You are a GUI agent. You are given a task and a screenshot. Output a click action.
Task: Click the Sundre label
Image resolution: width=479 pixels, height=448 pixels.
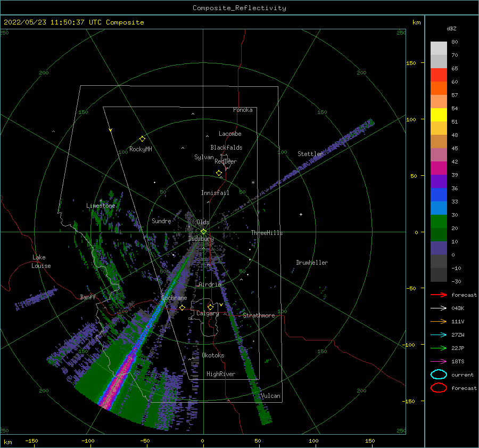[161, 221]
